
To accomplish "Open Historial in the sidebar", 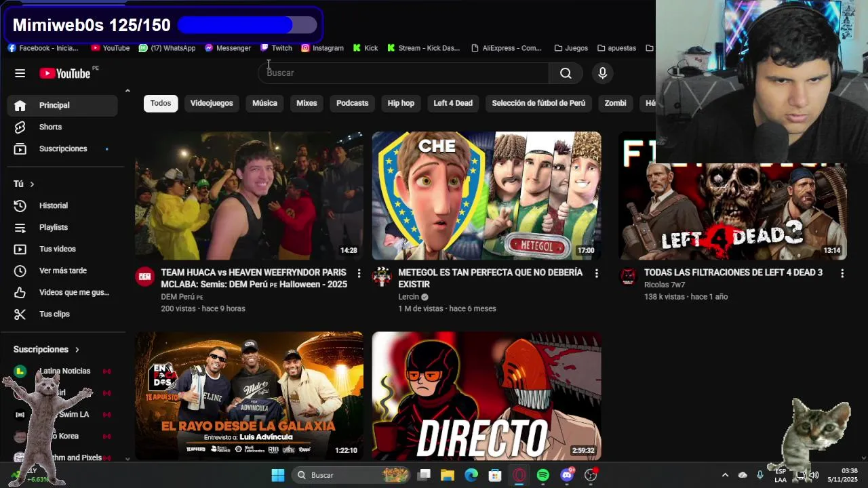I will point(62,205).
